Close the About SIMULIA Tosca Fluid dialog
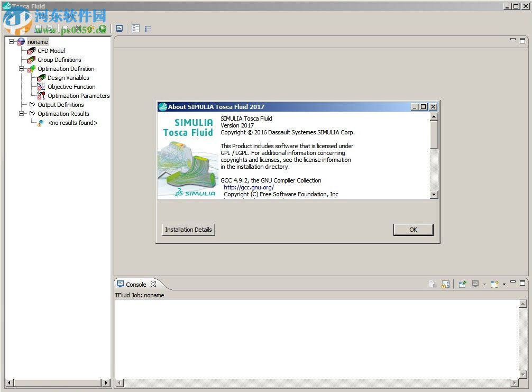 [x=433, y=106]
